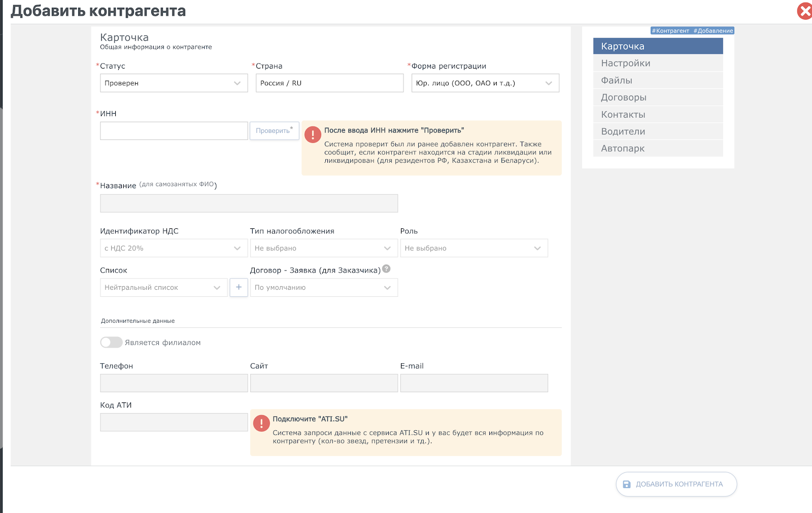Screen dimensions: 812x513
Task: Click the #Добавление tag
Action: pyautogui.click(x=713, y=30)
